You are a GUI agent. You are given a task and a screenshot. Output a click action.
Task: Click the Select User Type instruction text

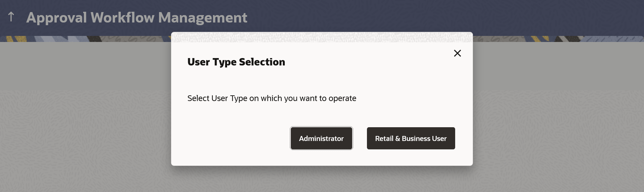tap(272, 98)
